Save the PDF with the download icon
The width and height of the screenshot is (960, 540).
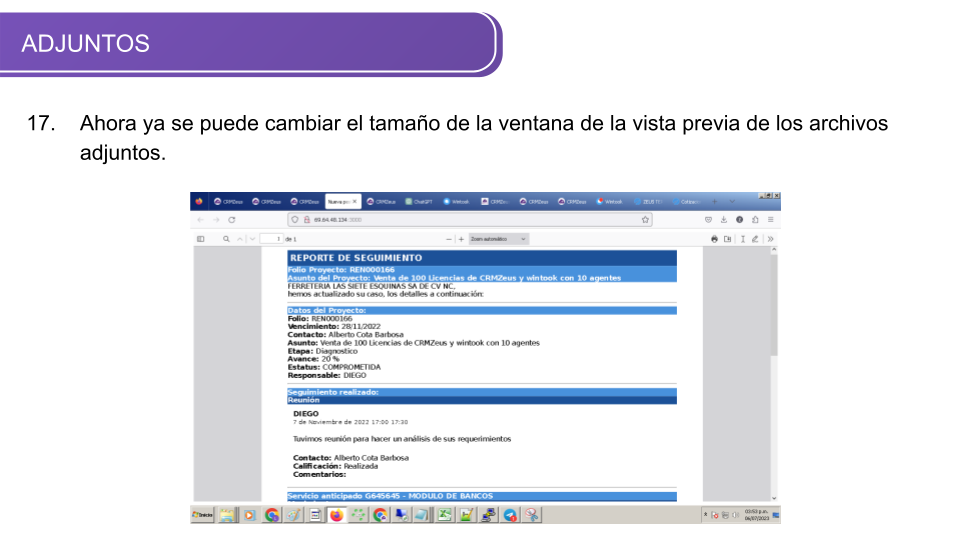(727, 239)
